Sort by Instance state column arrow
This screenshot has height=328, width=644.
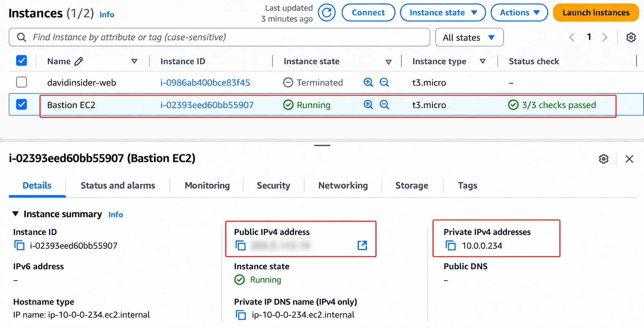388,62
